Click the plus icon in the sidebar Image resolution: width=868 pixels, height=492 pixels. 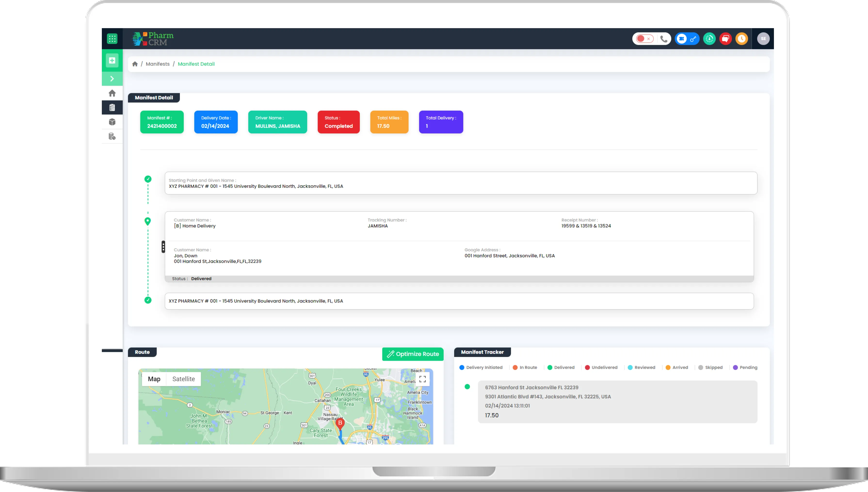(x=112, y=60)
